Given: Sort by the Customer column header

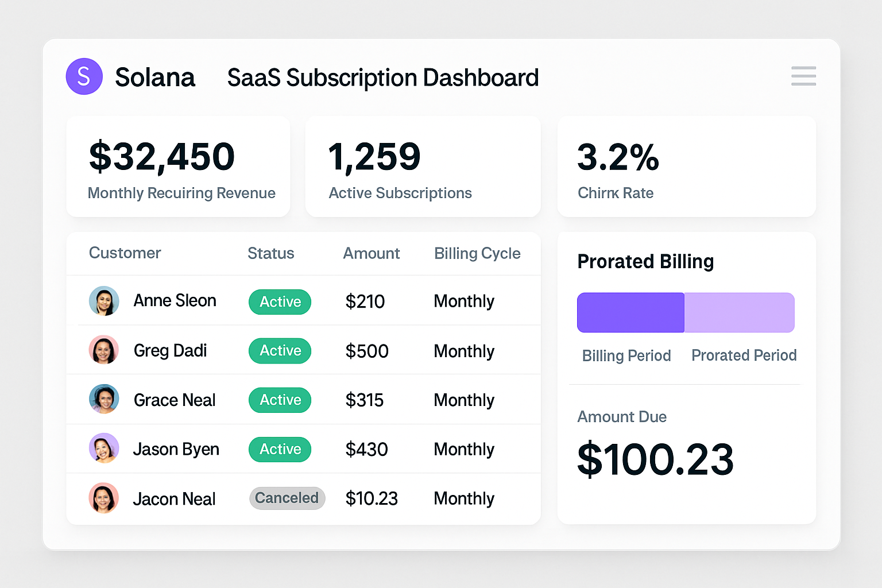Looking at the screenshot, I should point(125,253).
